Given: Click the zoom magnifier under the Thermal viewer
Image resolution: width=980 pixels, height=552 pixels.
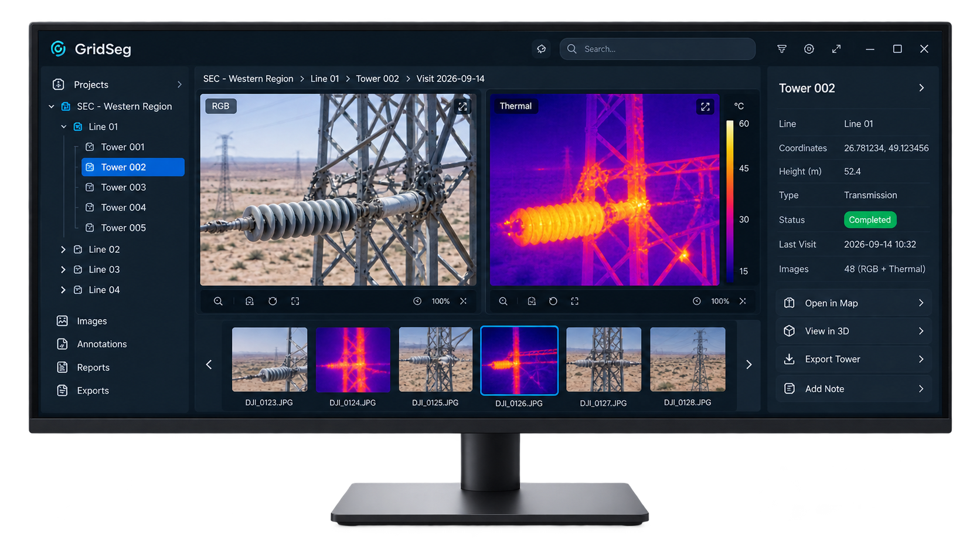Looking at the screenshot, I should 503,301.
